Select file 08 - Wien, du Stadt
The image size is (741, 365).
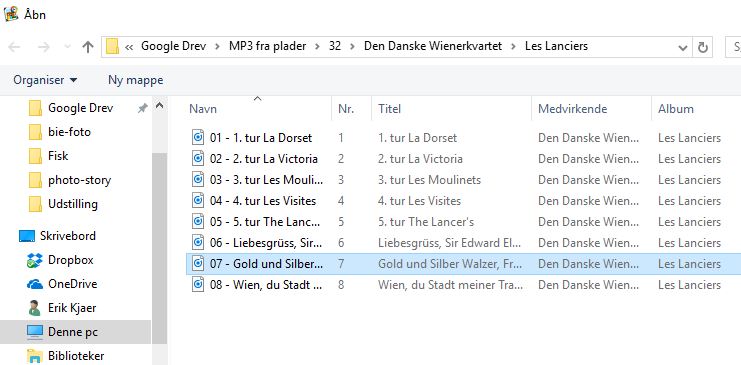coord(267,285)
